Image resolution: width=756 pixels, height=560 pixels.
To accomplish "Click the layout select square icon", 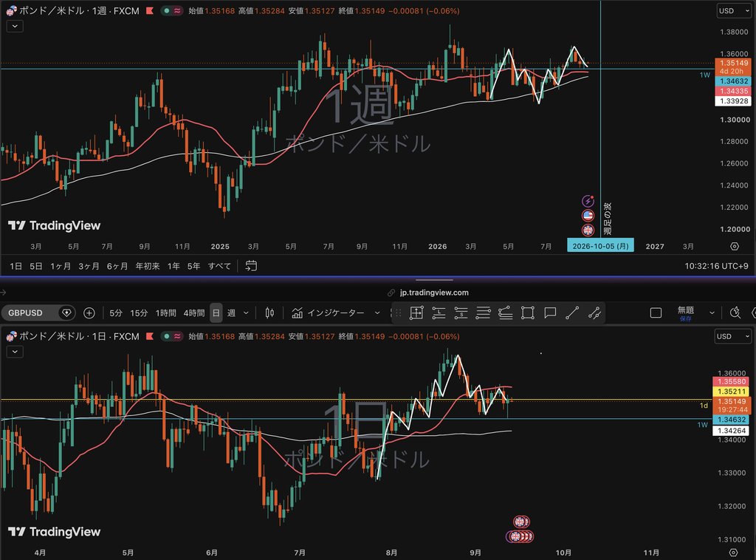I will point(656,313).
